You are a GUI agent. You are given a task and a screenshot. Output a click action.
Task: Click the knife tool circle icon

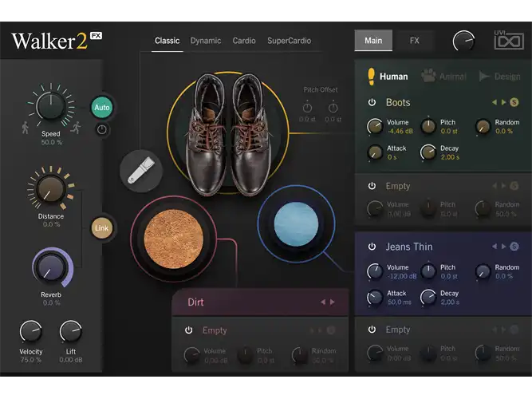pos(141,171)
